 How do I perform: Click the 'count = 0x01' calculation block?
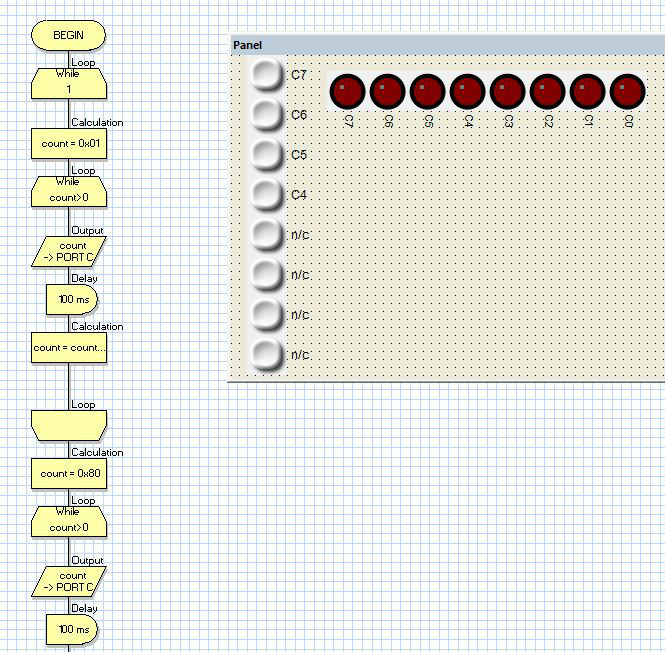point(68,143)
